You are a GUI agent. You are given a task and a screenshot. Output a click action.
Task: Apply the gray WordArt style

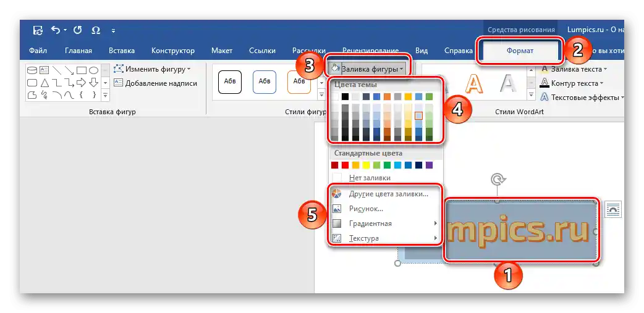pyautogui.click(x=509, y=84)
